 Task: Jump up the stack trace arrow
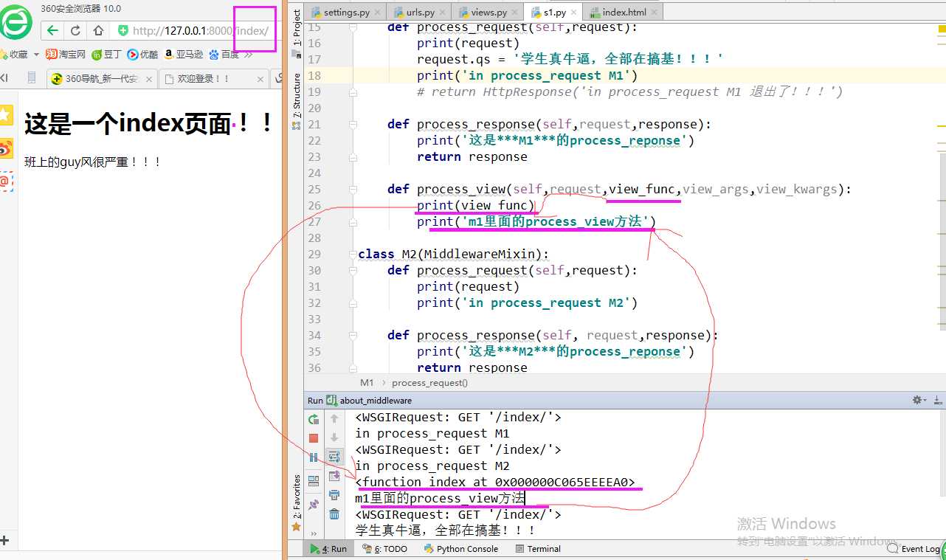click(x=334, y=418)
